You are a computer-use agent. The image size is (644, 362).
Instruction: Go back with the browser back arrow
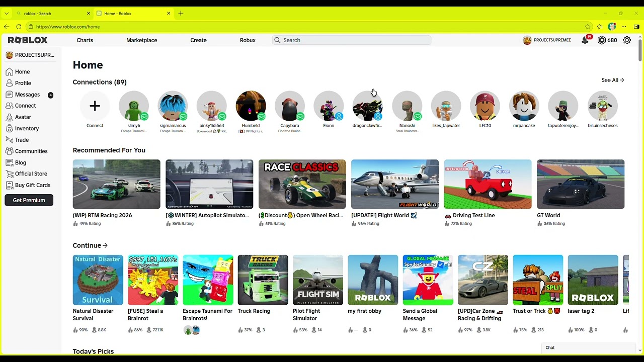7,27
